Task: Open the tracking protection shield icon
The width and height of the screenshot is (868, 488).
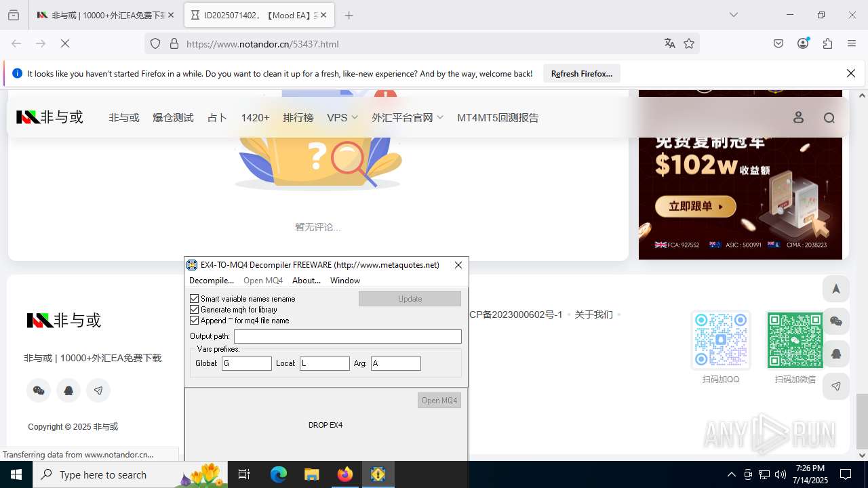Action: [155, 43]
